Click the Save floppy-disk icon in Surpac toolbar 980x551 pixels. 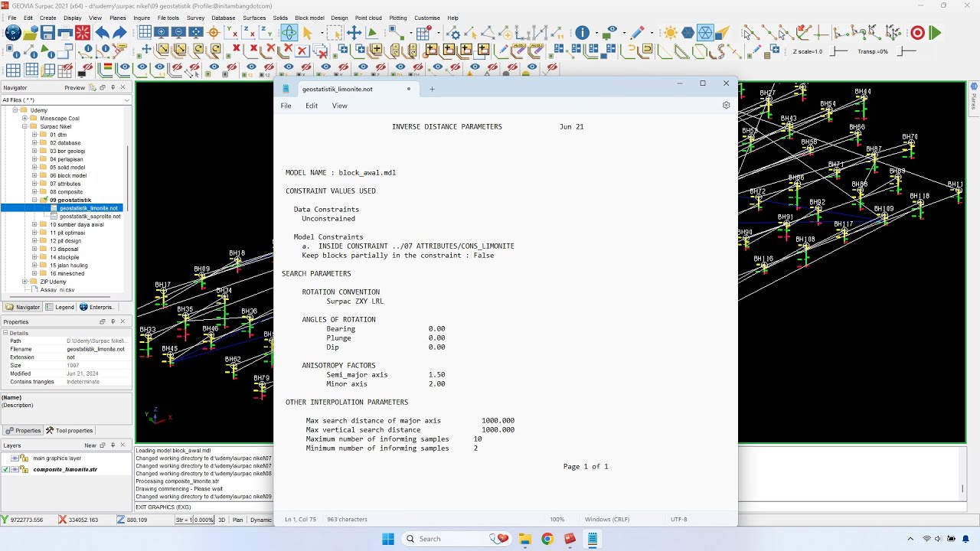click(x=47, y=33)
